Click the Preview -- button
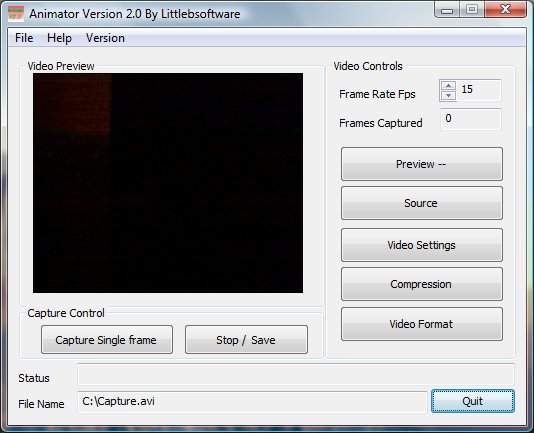This screenshot has height=433, width=534. click(422, 164)
